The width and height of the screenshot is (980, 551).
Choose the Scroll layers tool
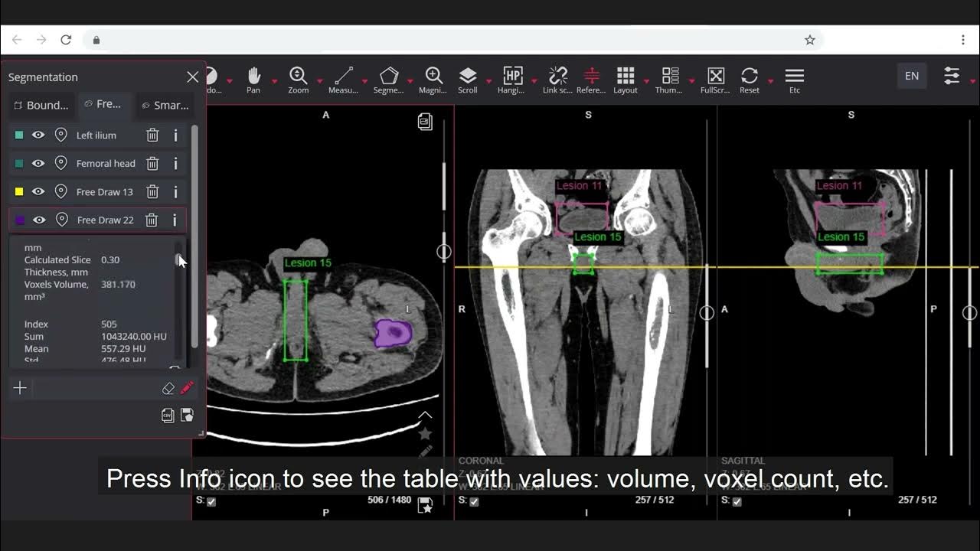click(468, 80)
